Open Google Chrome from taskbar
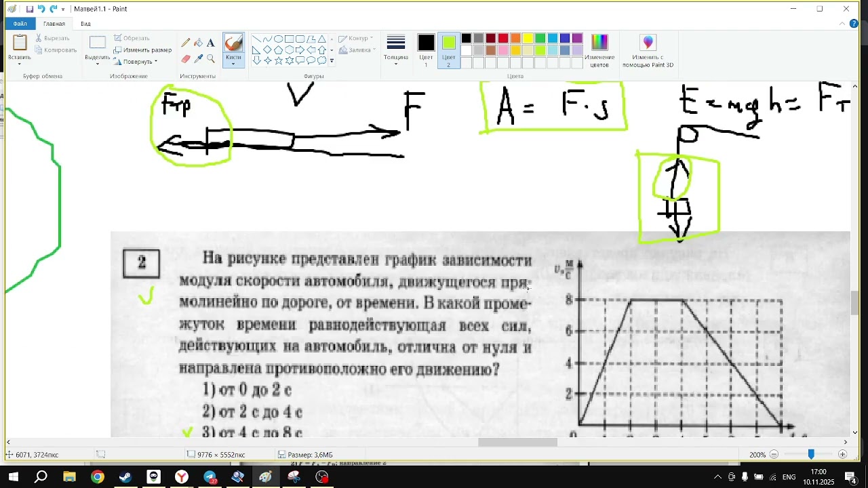The height and width of the screenshot is (488, 868). [x=98, y=477]
